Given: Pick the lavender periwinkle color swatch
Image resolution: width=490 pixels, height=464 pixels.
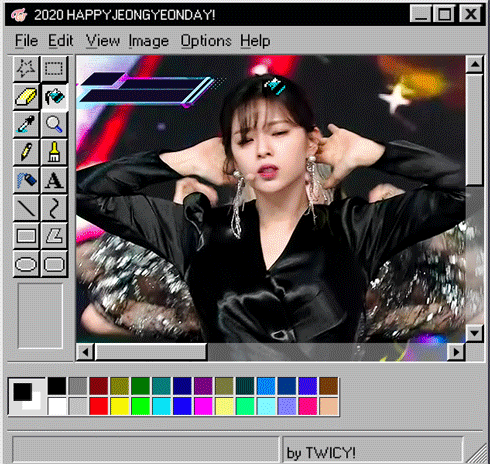Looking at the screenshot, I should point(287,406).
